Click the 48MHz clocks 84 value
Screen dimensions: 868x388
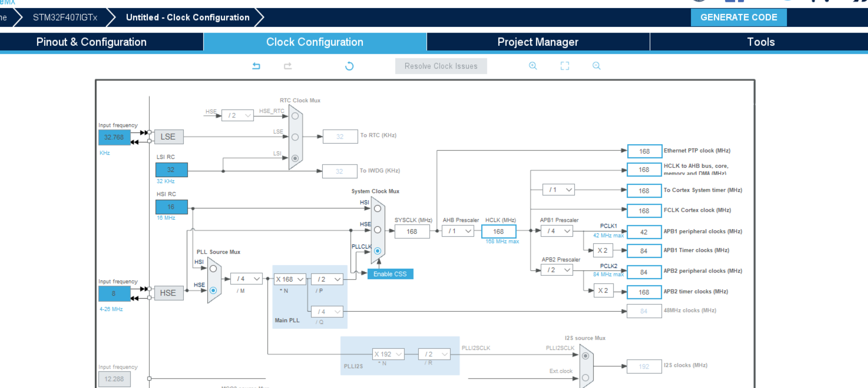(644, 311)
